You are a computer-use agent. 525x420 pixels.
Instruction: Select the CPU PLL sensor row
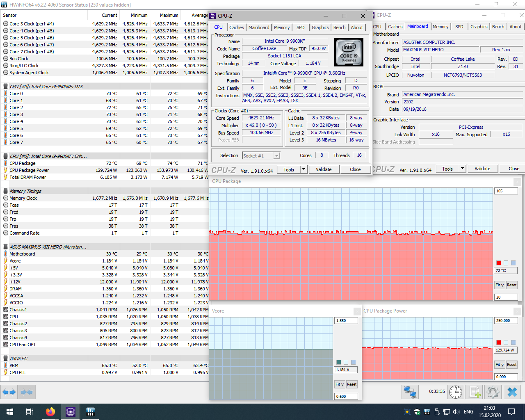click(x=105, y=372)
